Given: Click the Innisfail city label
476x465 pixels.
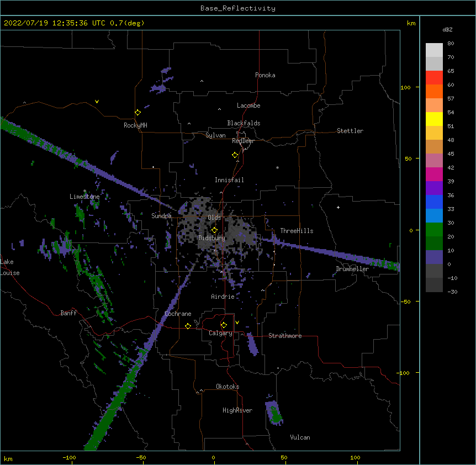Looking at the screenshot, I should coord(229,180).
